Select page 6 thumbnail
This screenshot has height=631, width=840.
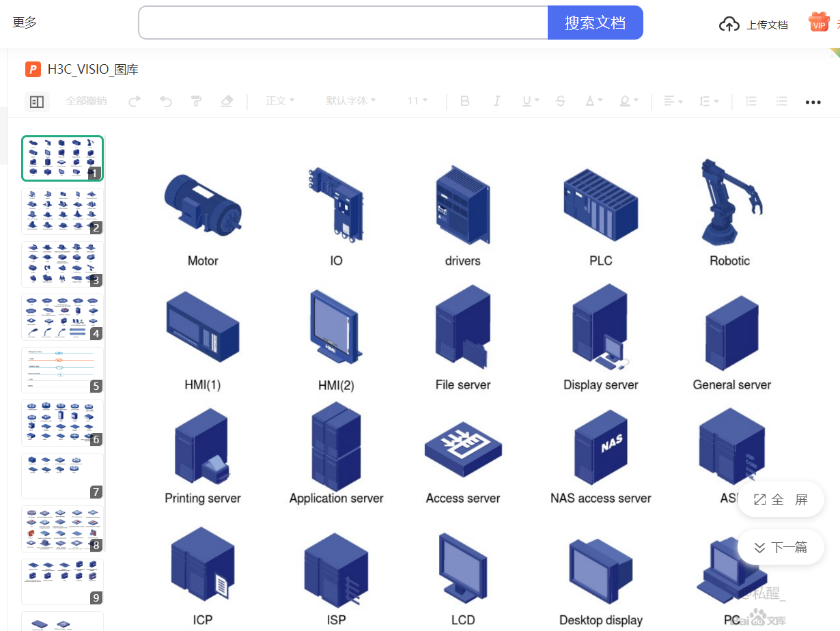(x=62, y=423)
